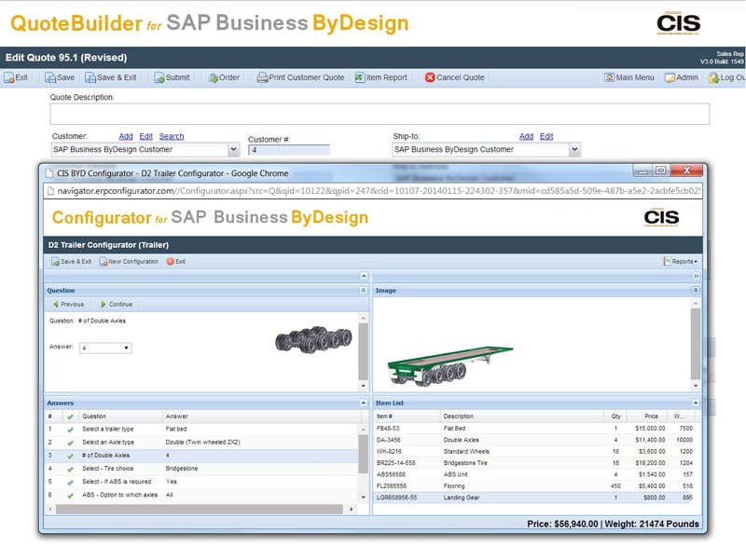Click the Question column header in Answers
This screenshot has height=560, width=746.
pyautogui.click(x=121, y=417)
